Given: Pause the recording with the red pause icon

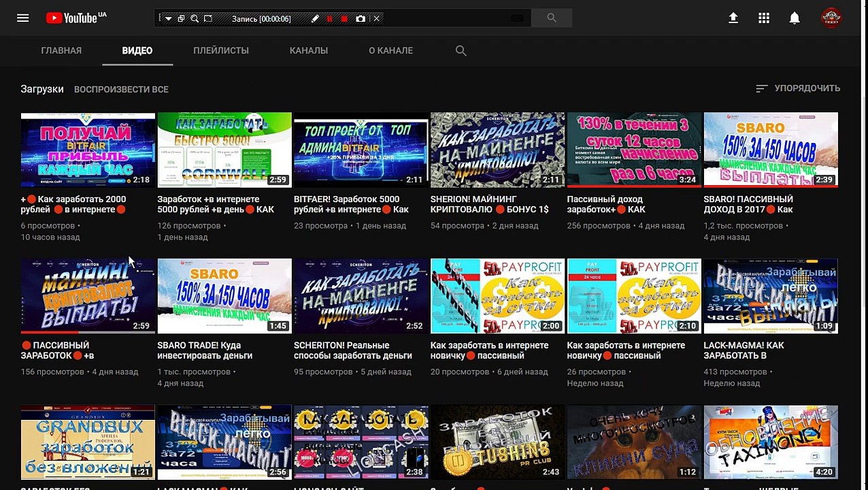Looking at the screenshot, I should click(330, 19).
